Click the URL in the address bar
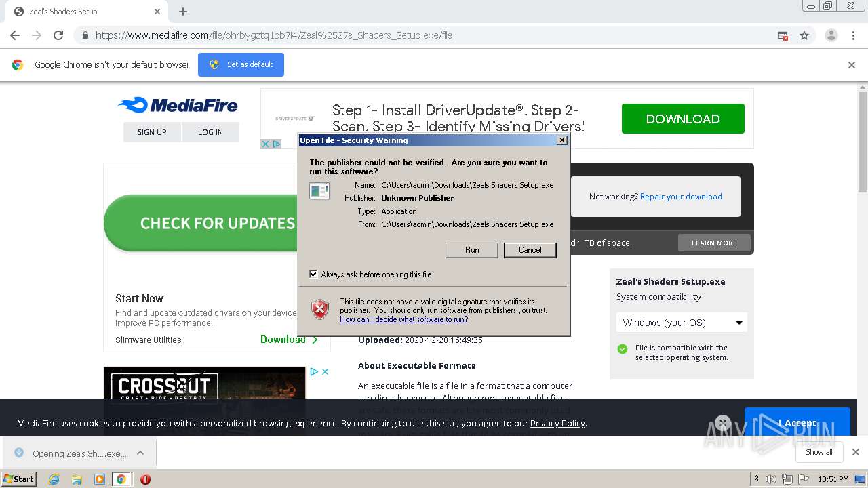The height and width of the screenshot is (488, 868). coord(273,35)
